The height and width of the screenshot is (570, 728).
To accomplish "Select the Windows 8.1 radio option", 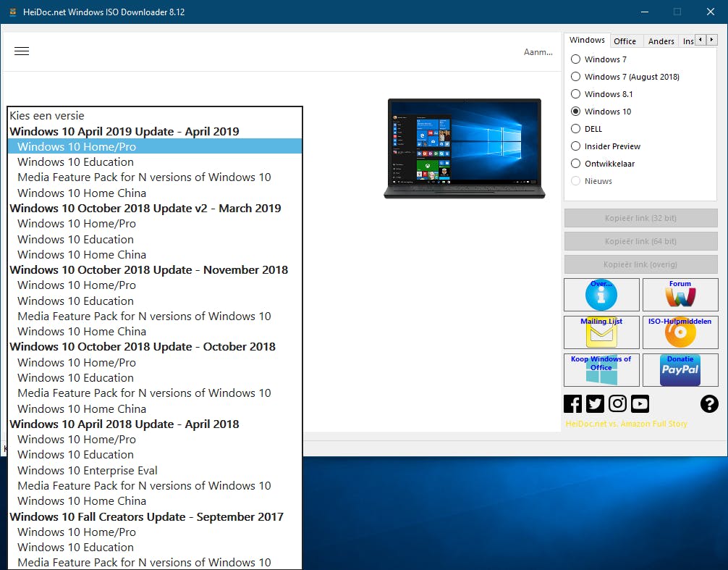I will pos(576,94).
